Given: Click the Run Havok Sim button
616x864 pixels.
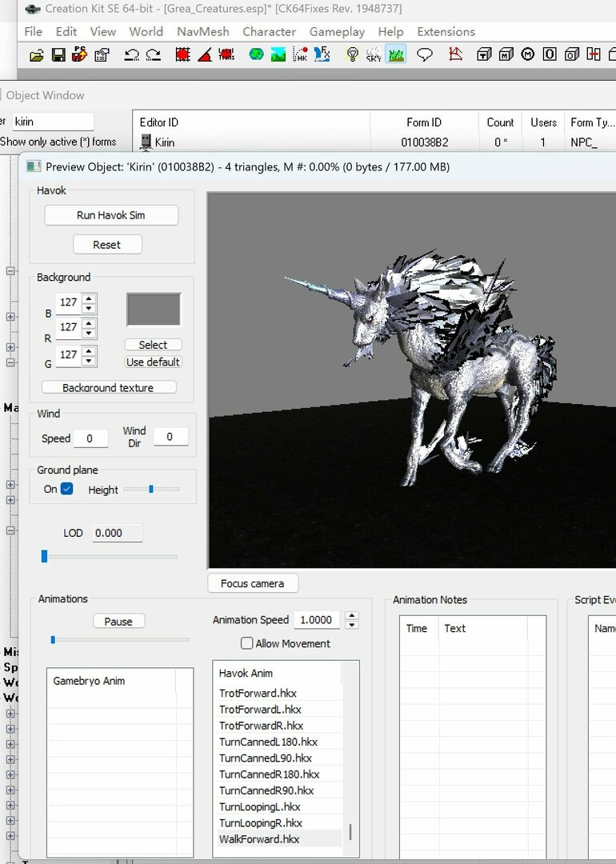Looking at the screenshot, I should 111,215.
